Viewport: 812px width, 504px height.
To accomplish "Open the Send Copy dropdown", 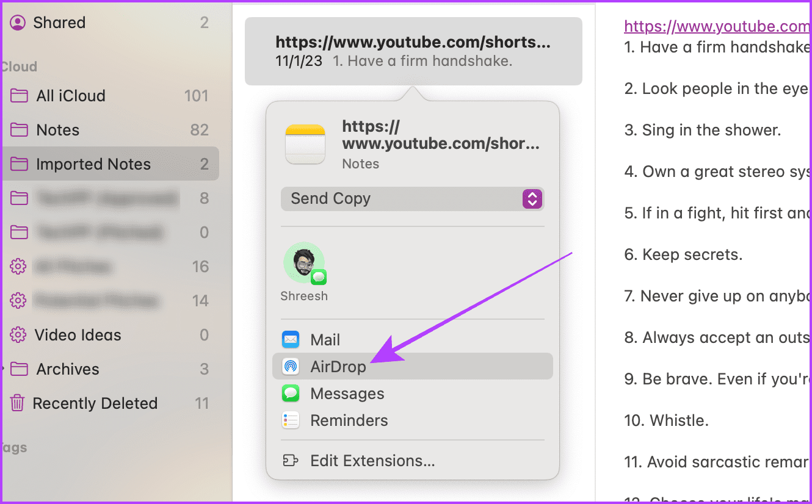I will tap(413, 198).
